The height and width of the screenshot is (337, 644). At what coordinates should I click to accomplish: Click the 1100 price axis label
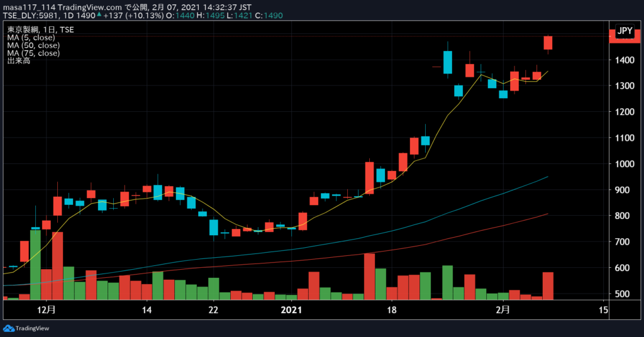[625, 138]
